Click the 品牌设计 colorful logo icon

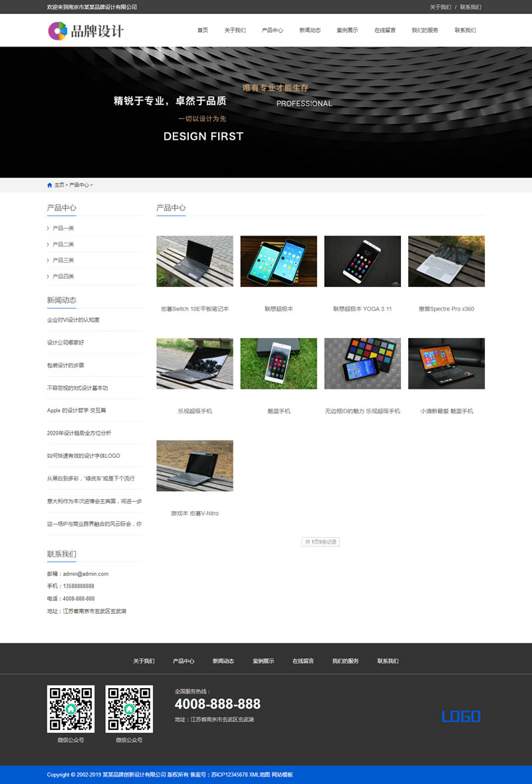(58, 31)
